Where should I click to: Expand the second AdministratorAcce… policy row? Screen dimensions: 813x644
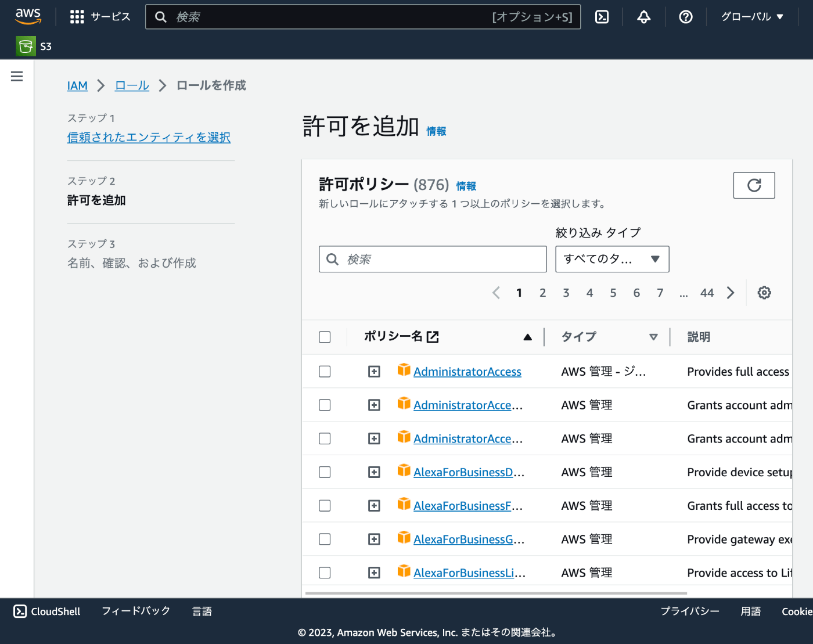(x=374, y=405)
